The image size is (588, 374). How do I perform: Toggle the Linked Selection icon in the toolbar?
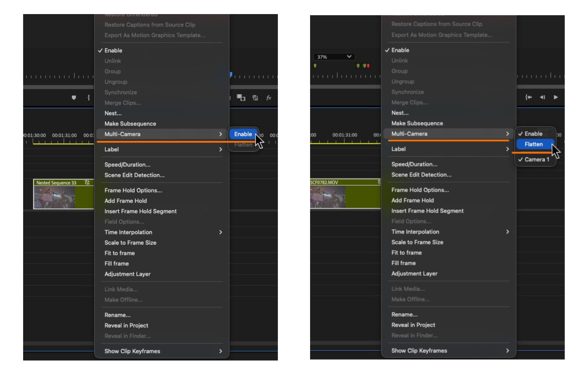pos(255,98)
